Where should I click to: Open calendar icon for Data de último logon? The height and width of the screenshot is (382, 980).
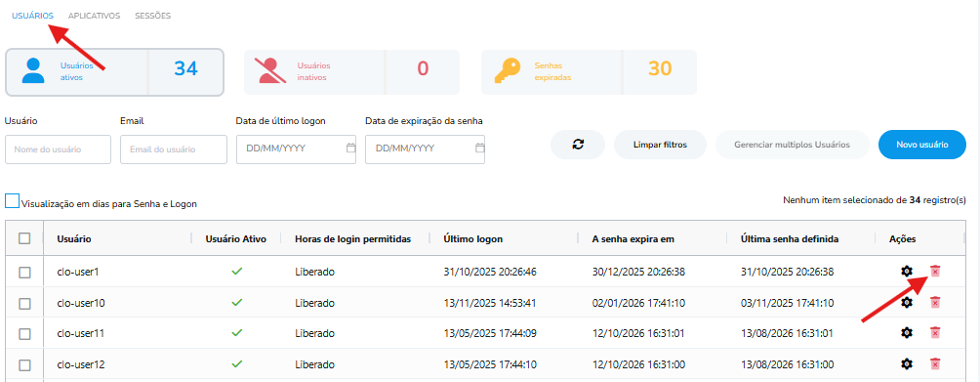point(350,149)
